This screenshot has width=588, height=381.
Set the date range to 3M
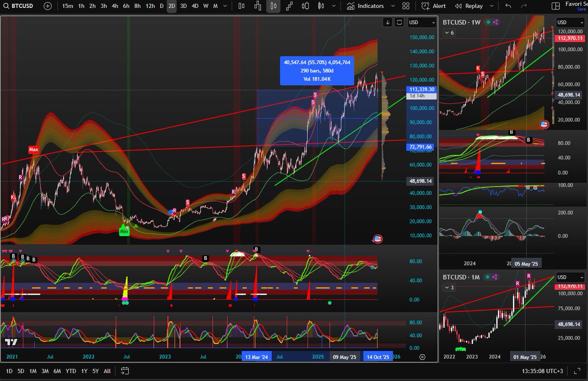pos(45,371)
